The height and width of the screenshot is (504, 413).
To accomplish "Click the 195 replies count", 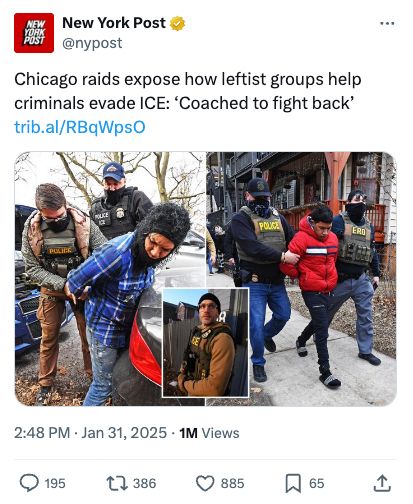I will tap(55, 483).
